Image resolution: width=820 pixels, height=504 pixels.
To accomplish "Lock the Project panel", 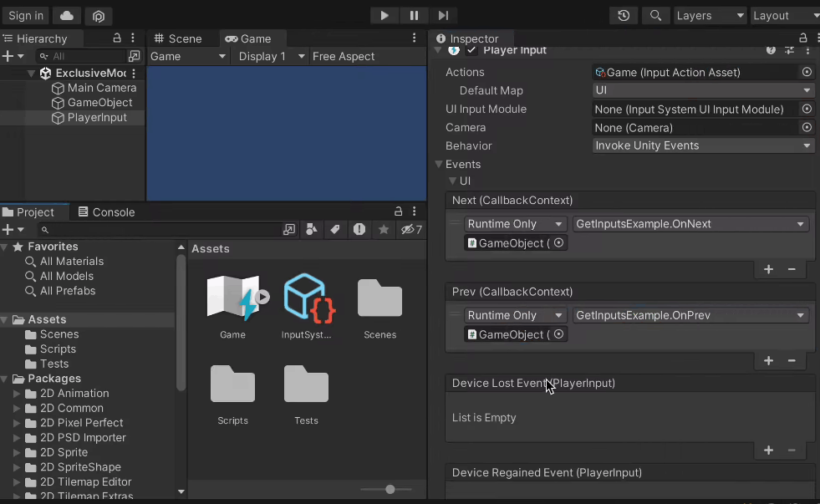I will pos(399,211).
